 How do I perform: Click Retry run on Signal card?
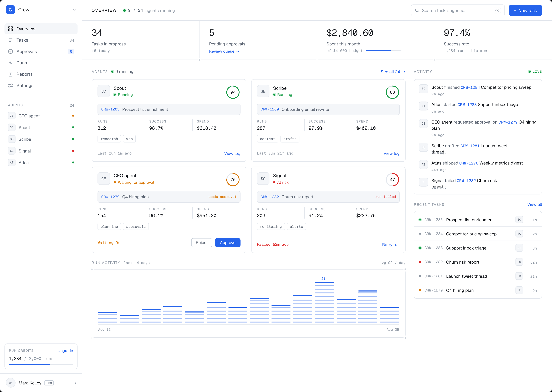point(391,245)
